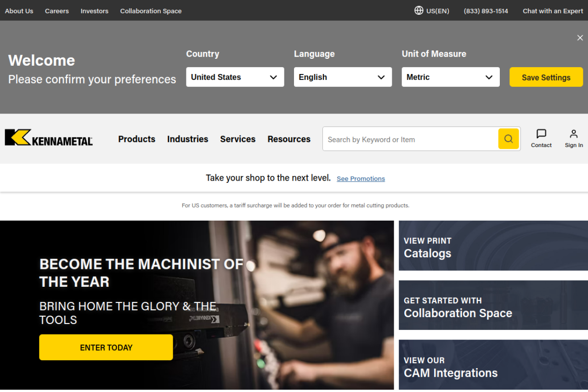The width and height of the screenshot is (588, 392).
Task: Go to the Collaboration Space top link
Action: point(151,11)
